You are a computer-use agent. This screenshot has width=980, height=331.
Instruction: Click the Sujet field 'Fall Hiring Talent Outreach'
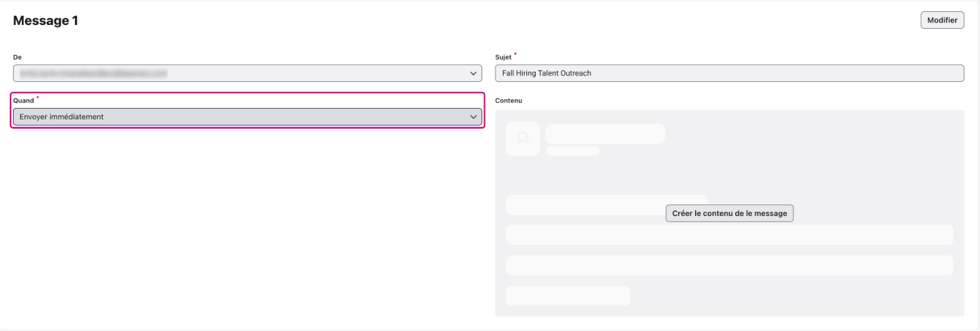tap(729, 73)
